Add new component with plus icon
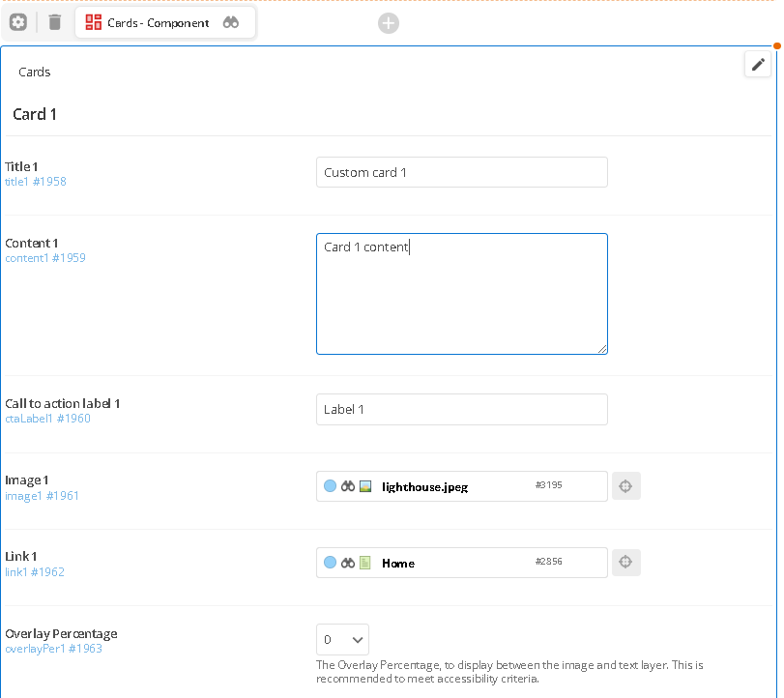784x698 pixels. pos(388,23)
